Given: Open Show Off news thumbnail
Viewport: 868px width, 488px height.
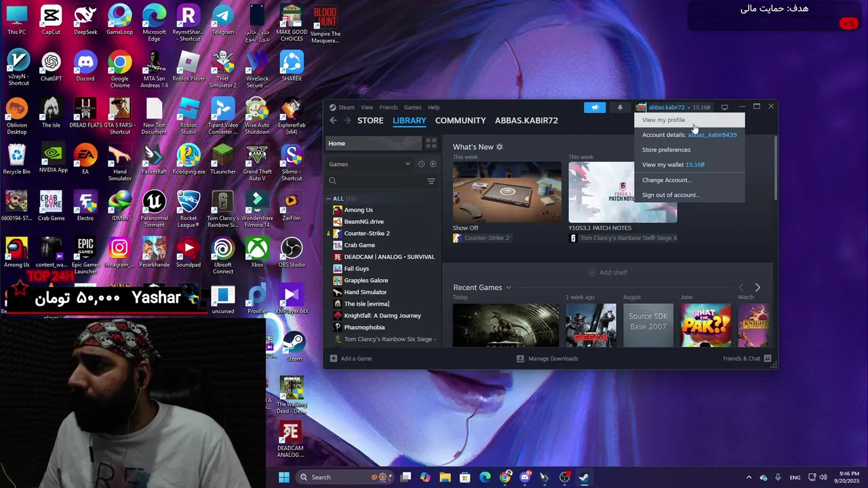Looking at the screenshot, I should (507, 192).
